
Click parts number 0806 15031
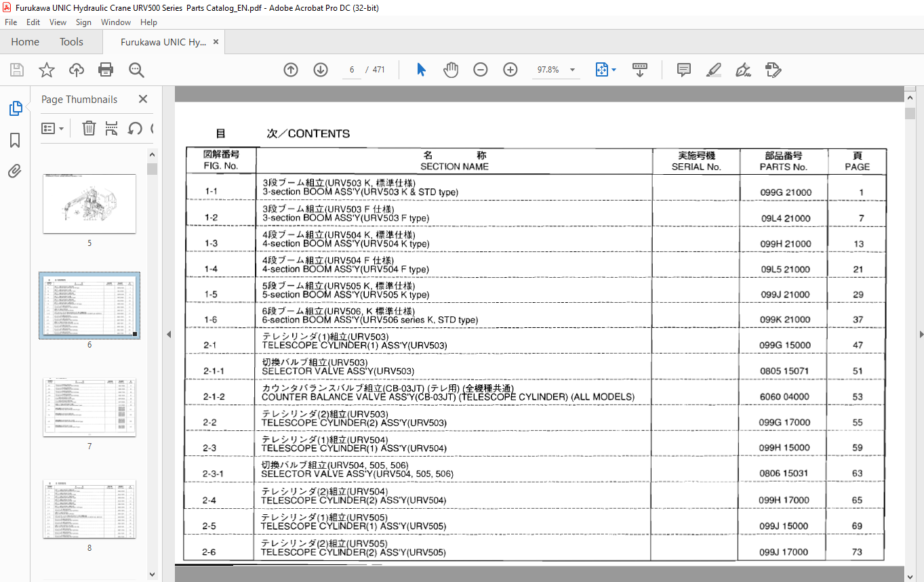(784, 474)
